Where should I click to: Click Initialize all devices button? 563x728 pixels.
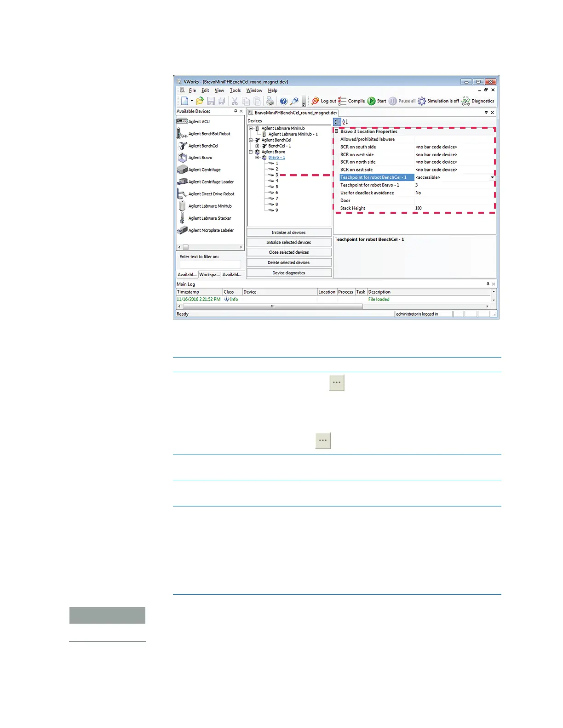[289, 233]
